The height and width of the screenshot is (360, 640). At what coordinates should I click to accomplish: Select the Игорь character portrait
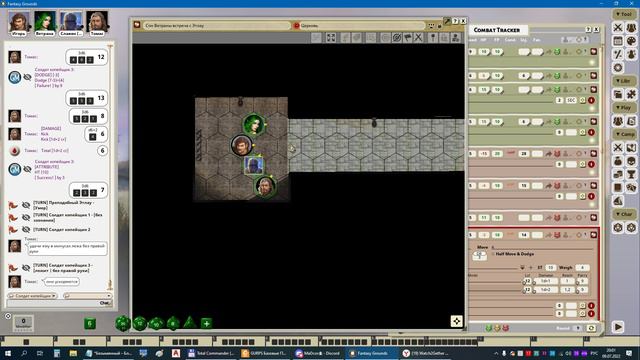[19, 23]
